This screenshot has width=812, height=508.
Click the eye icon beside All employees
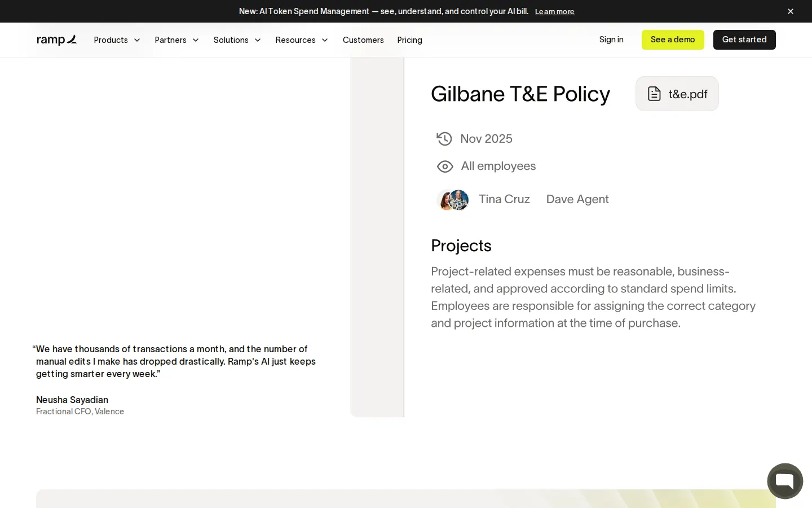pos(445,167)
